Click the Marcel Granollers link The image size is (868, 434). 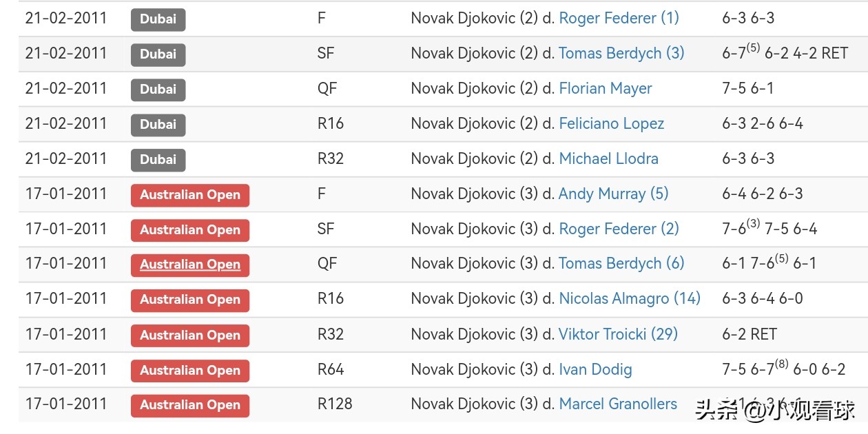[618, 404]
